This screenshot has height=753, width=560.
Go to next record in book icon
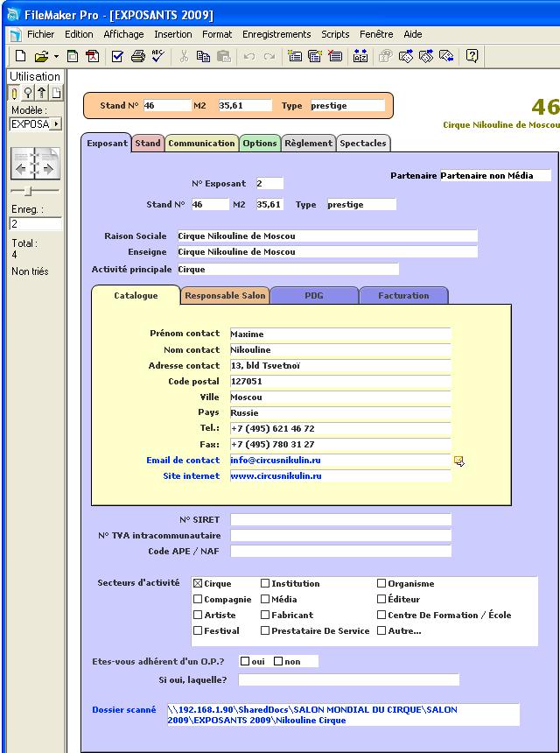pyautogui.click(x=48, y=166)
